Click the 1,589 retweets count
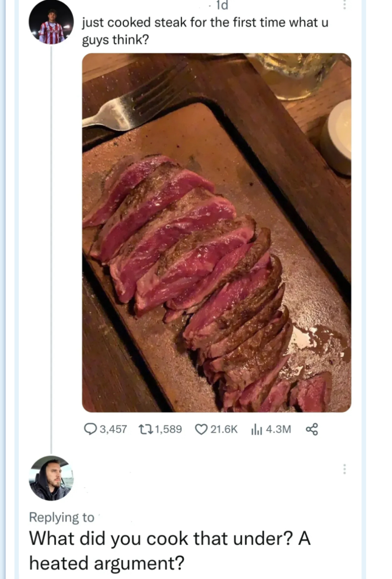Image resolution: width=392 pixels, height=579 pixels. [169, 429]
